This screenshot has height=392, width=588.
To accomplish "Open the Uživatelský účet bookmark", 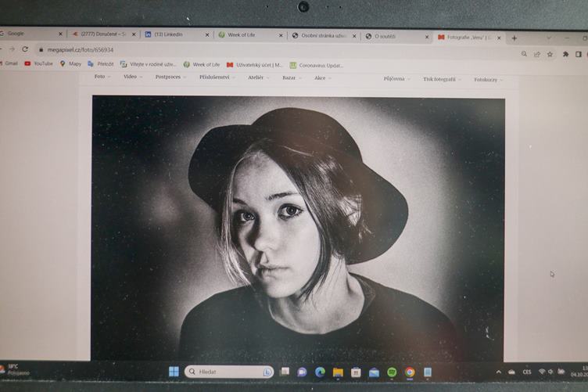I will click(x=255, y=65).
